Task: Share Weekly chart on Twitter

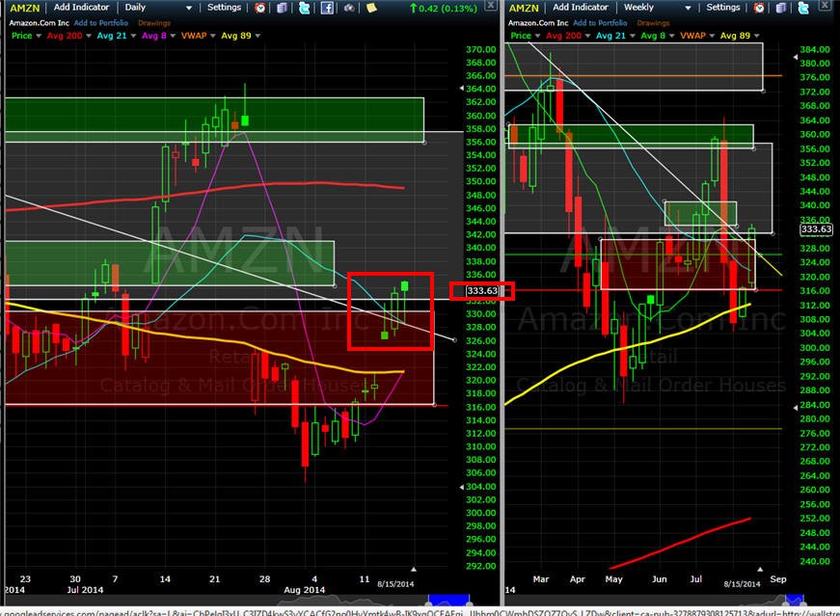Action: click(x=803, y=8)
